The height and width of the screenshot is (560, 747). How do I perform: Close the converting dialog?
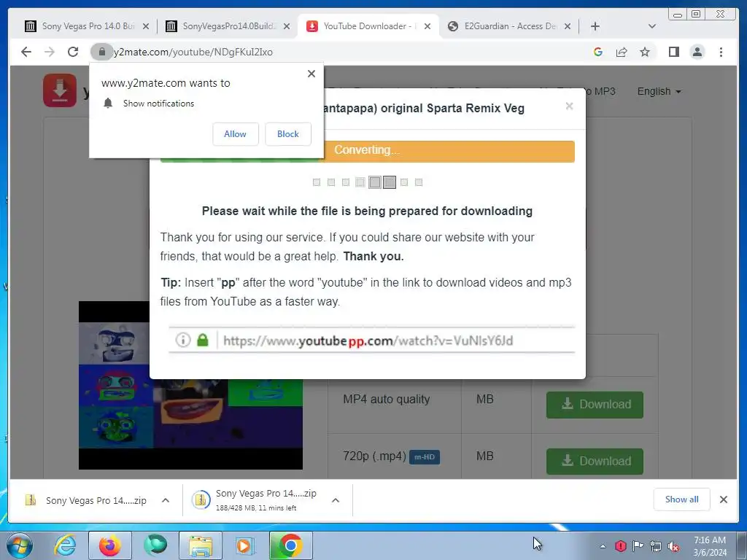569,106
